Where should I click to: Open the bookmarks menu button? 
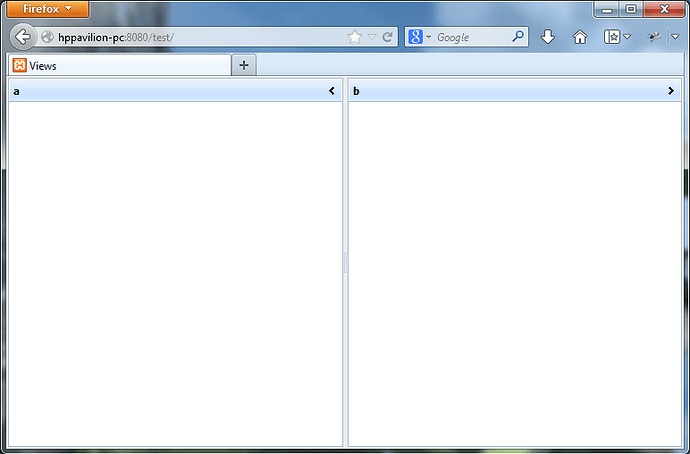tap(612, 37)
